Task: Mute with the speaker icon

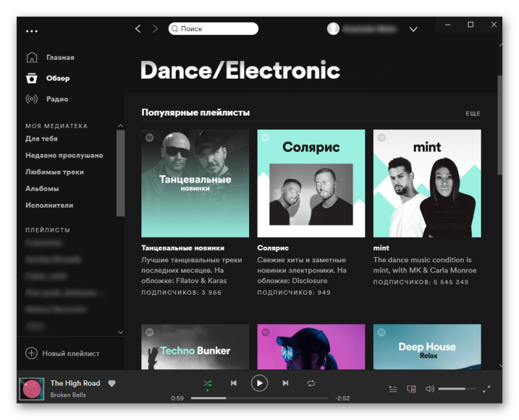Action: click(429, 389)
